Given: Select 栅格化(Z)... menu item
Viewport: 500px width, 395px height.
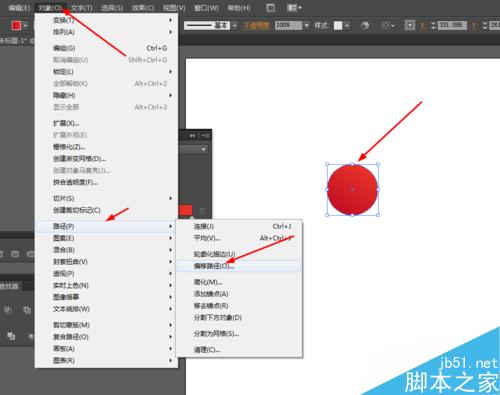Looking at the screenshot, I should (x=106, y=147).
